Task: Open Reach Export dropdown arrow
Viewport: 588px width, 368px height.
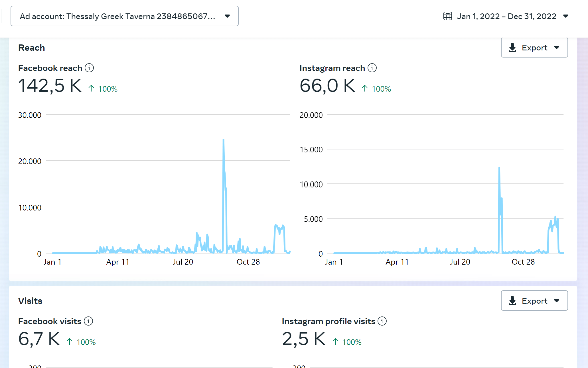Action: (557, 48)
